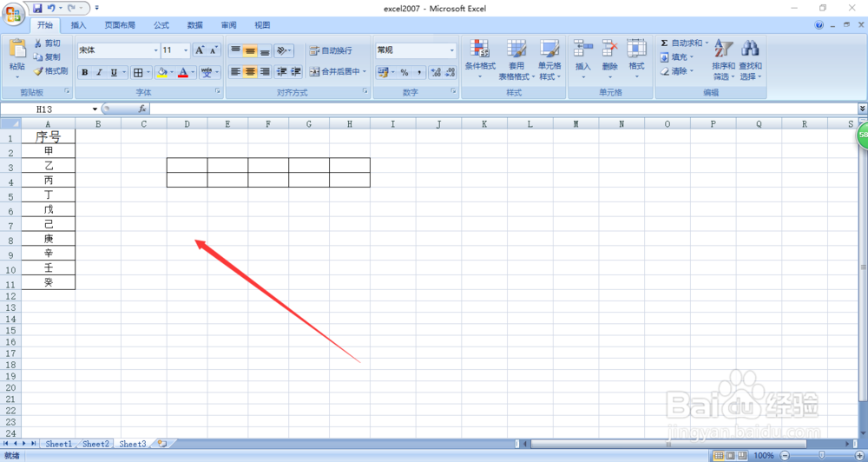Apply accounting number format
The height and width of the screenshot is (462, 868).
tap(383, 72)
